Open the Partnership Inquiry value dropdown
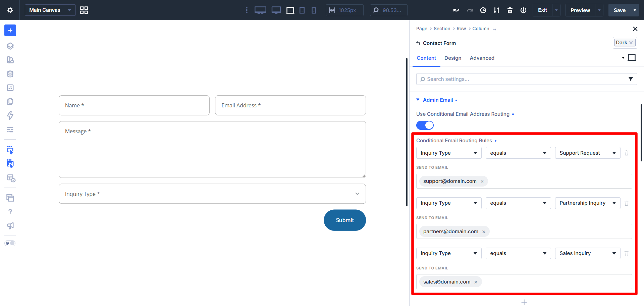This screenshot has height=306, width=644. click(588, 203)
